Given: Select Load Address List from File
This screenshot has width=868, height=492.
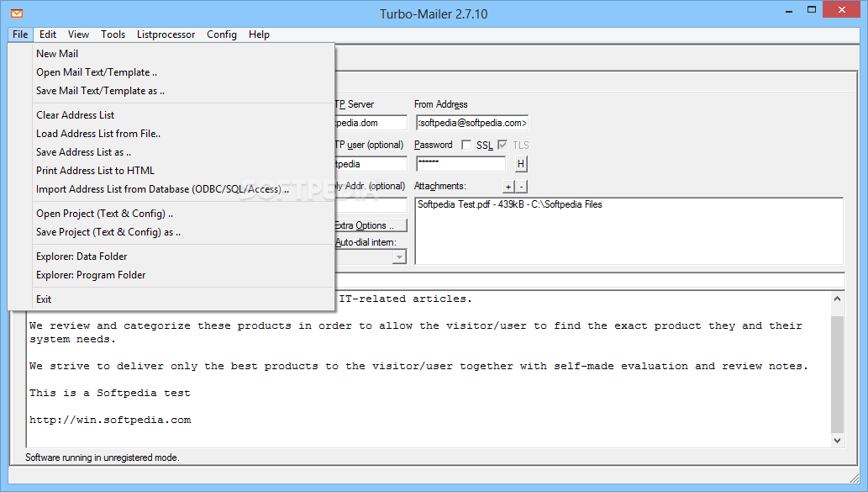Looking at the screenshot, I should click(x=171, y=134).
